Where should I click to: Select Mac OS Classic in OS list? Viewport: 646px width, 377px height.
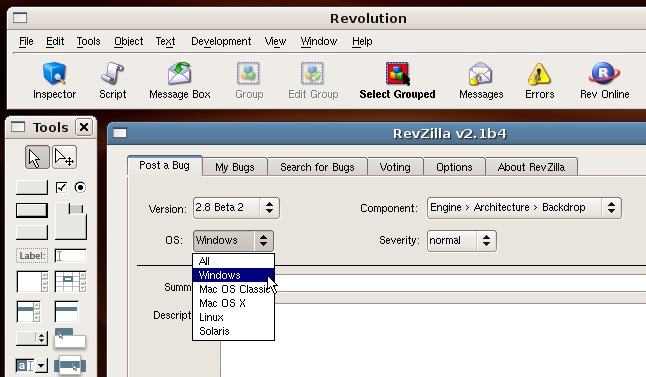[x=233, y=289]
